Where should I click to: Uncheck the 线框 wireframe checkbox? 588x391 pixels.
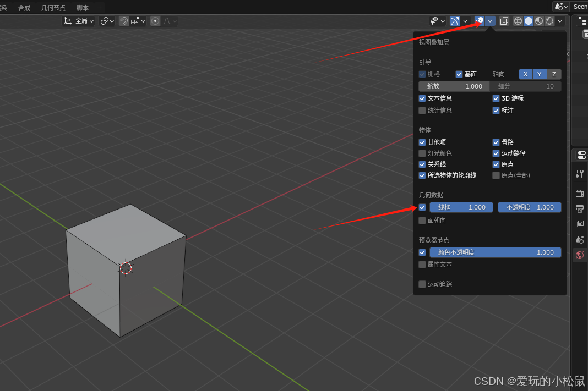(422, 207)
